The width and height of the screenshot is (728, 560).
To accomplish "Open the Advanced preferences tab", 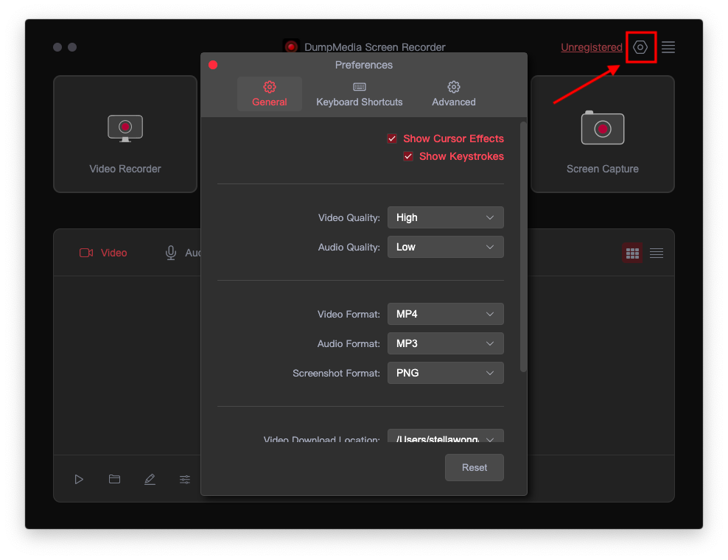I will (454, 94).
